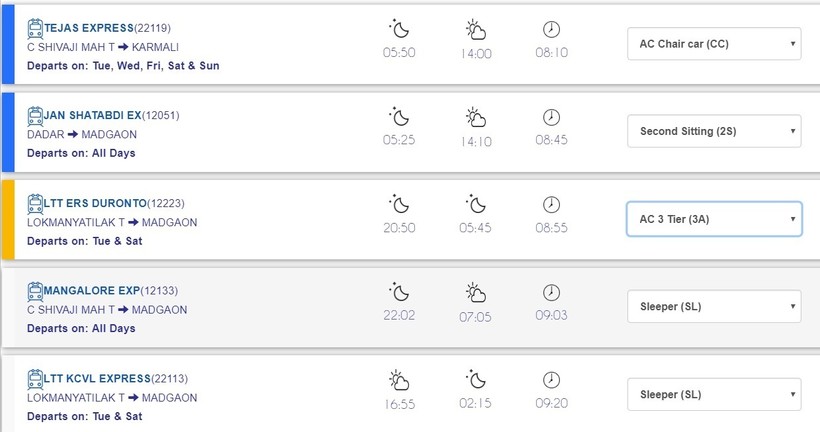Click the duration clock icon for Tejas Express
The image size is (820, 432).
[551, 29]
